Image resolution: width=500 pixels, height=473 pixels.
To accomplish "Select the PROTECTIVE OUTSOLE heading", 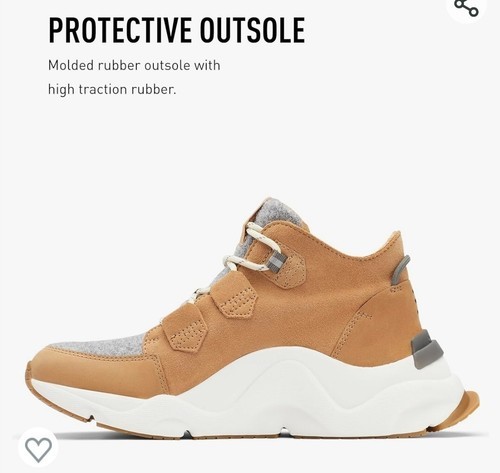I will coord(177,30).
